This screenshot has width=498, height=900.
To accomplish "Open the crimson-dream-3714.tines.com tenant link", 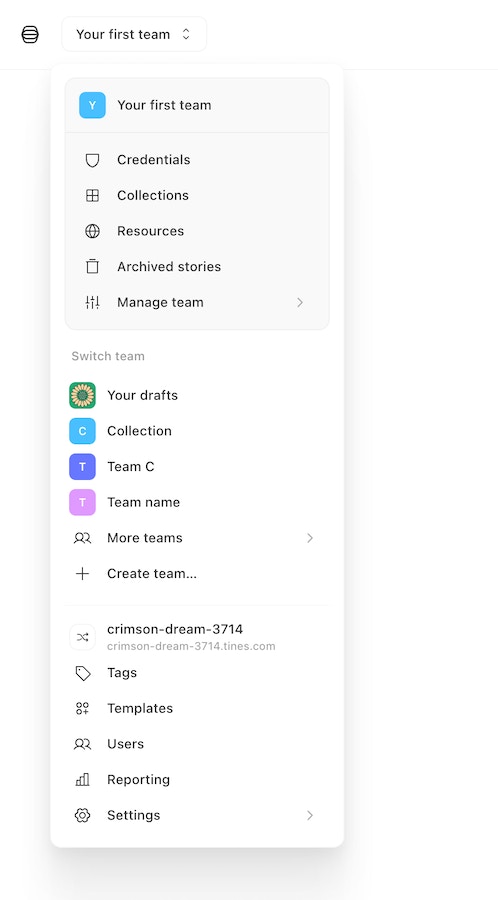I will tap(191, 646).
